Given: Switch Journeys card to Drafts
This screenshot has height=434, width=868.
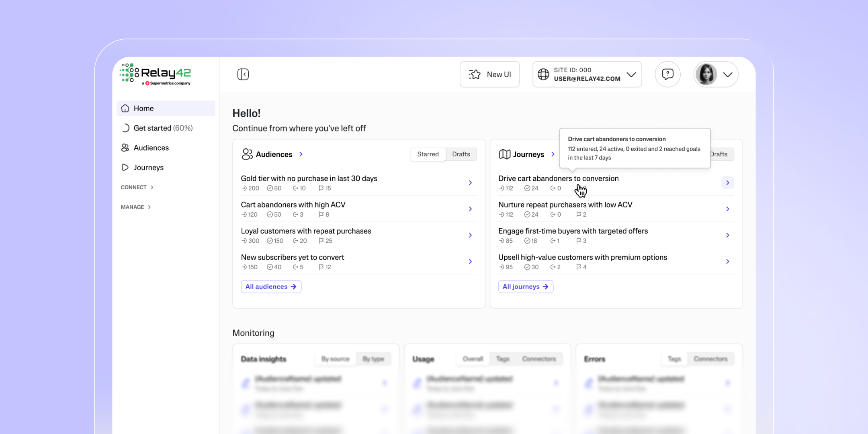Looking at the screenshot, I should coord(721,154).
